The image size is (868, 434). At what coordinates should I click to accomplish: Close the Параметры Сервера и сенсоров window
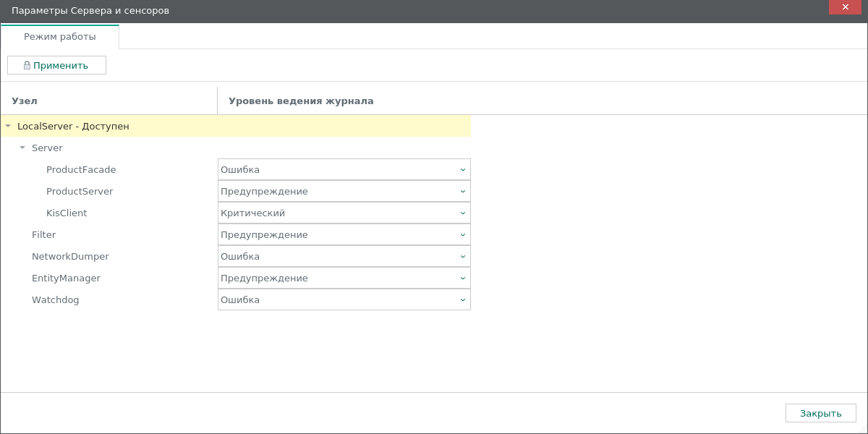[845, 7]
